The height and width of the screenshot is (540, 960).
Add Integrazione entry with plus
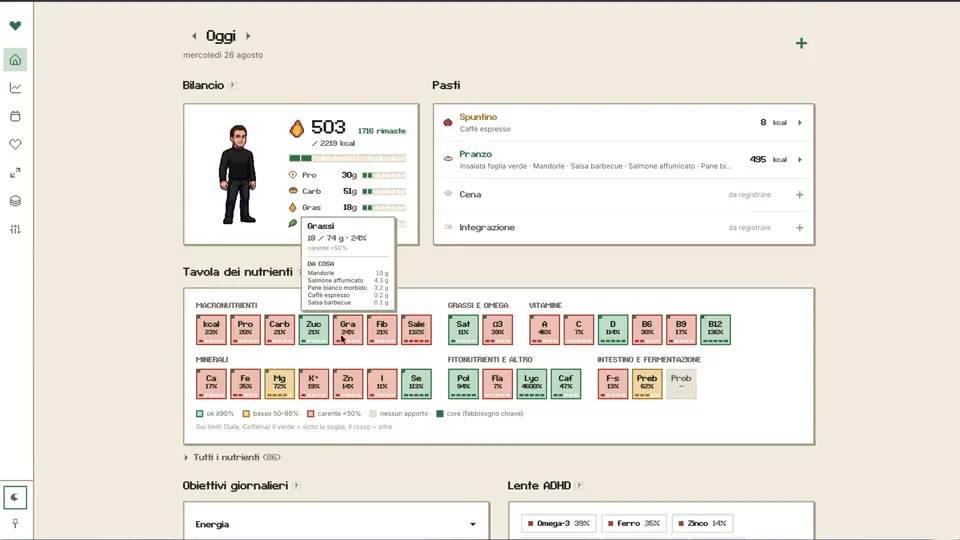[x=800, y=228]
